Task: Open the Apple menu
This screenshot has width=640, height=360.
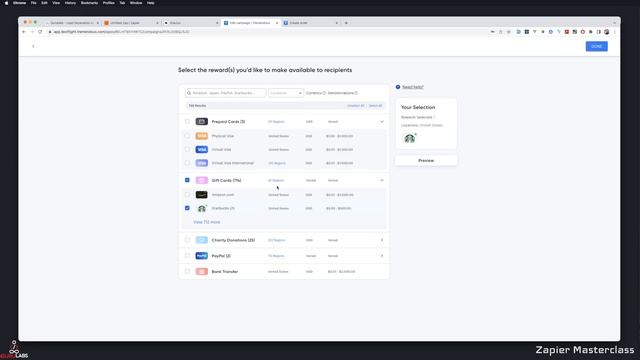Action: (6, 3)
